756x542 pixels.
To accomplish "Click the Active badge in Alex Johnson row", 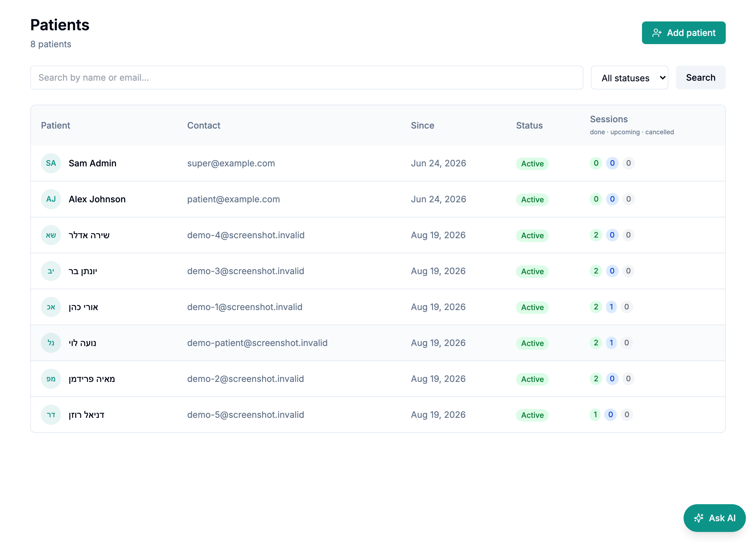I will (x=532, y=199).
